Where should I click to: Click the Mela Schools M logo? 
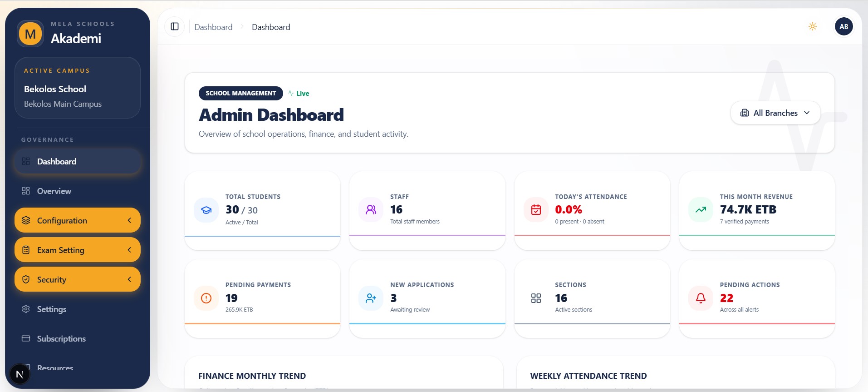[30, 34]
